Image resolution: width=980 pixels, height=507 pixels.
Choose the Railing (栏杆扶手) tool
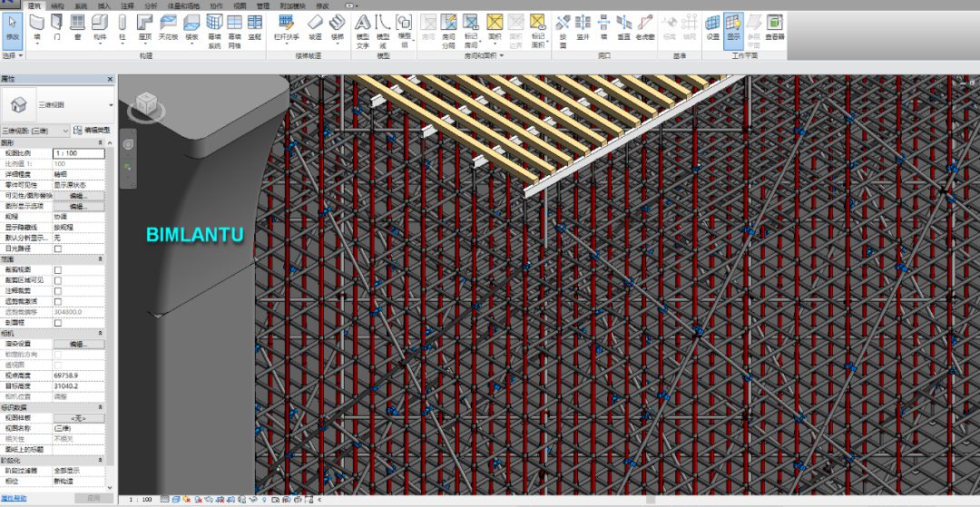286,29
